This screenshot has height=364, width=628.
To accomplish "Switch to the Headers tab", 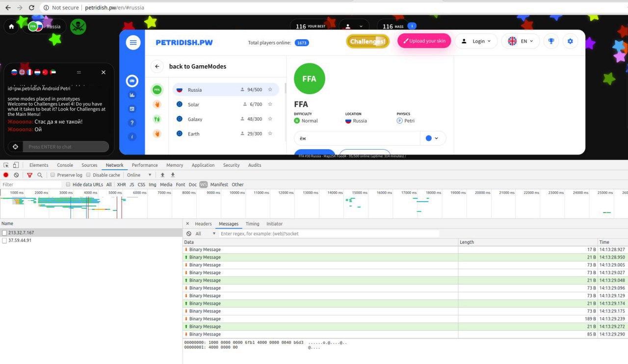I will click(203, 224).
